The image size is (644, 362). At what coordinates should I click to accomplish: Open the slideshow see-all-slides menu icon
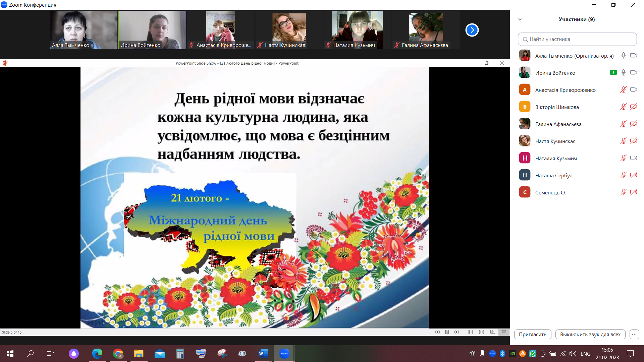(x=447, y=332)
